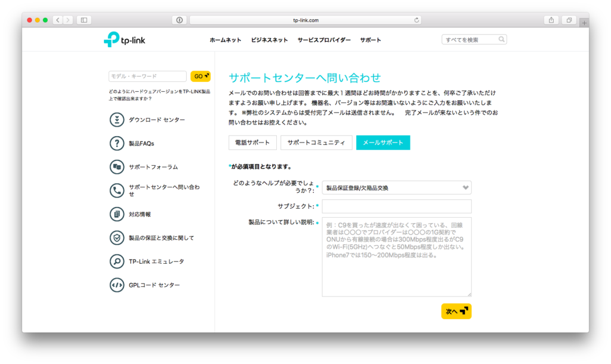Switch to 電話サポート tab
The image size is (611, 364).
[252, 143]
